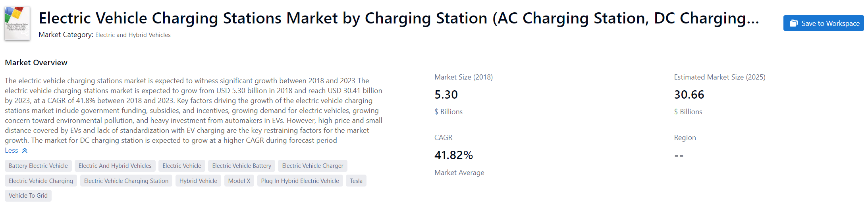Viewport: 868px width, 208px height.
Task: Open the Vehicle To Grid tag
Action: (28, 196)
